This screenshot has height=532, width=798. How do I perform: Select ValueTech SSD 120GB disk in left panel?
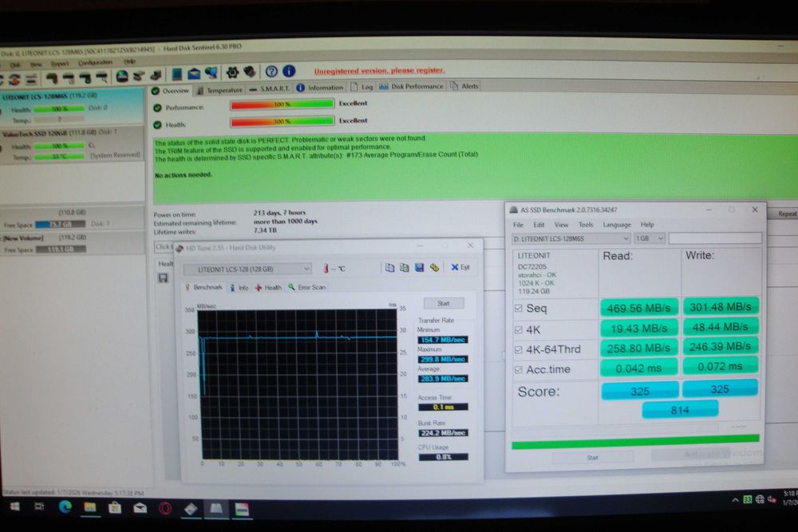(x=72, y=145)
